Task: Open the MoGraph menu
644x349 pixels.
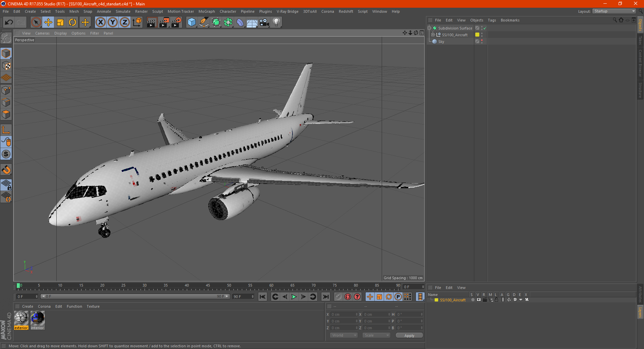Action: (x=207, y=11)
